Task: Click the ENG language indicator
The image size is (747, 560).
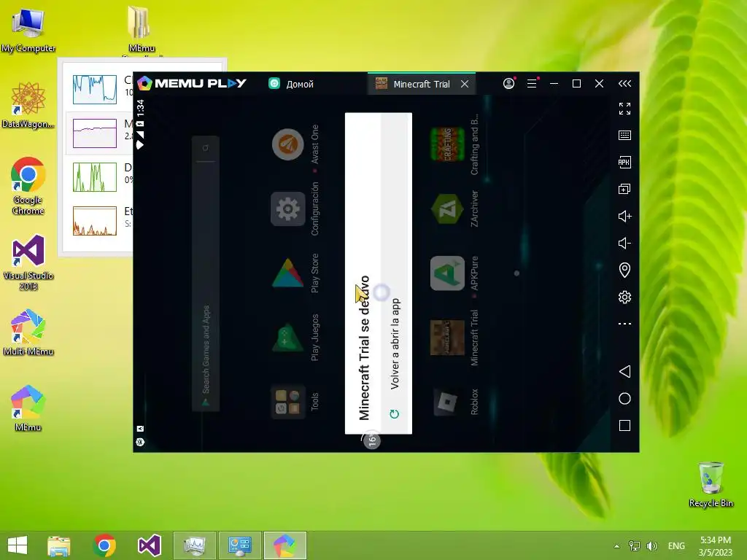Action: tap(676, 545)
